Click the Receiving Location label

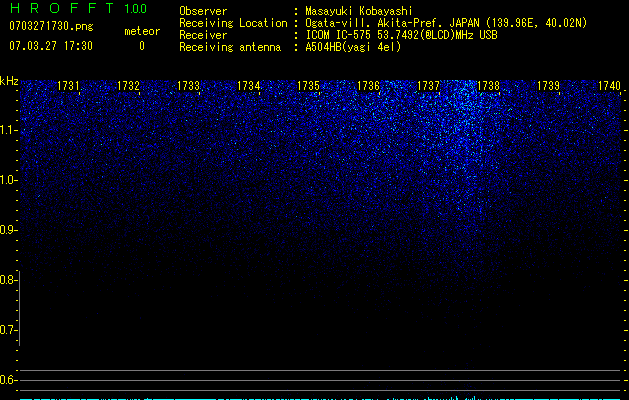tap(233, 23)
